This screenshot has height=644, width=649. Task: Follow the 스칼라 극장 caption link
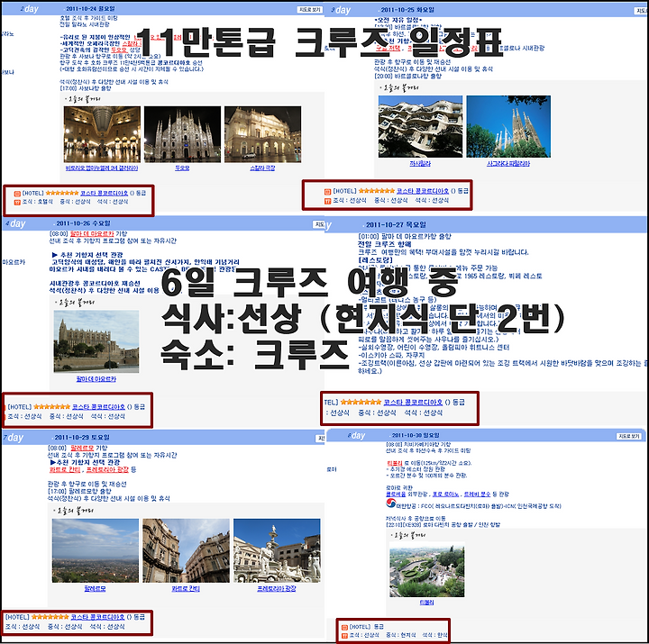pyautogui.click(x=262, y=168)
